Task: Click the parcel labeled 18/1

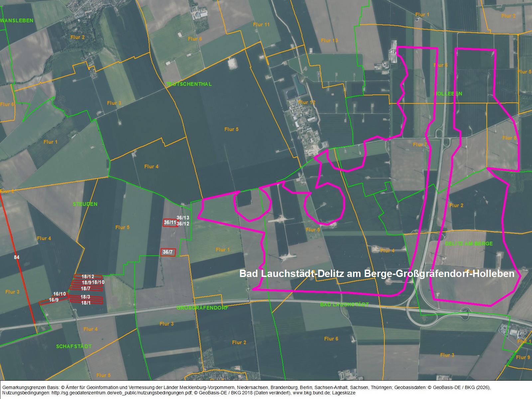Action: click(86, 303)
